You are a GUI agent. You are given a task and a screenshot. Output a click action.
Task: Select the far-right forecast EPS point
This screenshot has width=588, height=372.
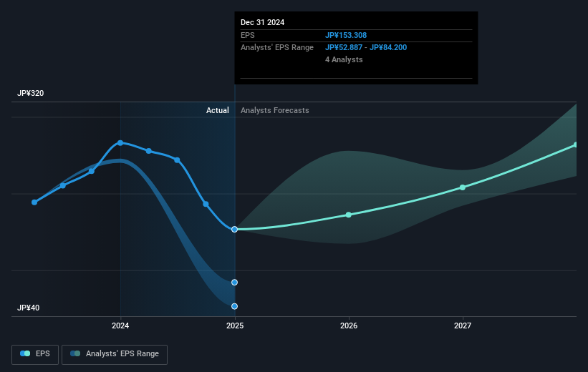(x=576, y=145)
